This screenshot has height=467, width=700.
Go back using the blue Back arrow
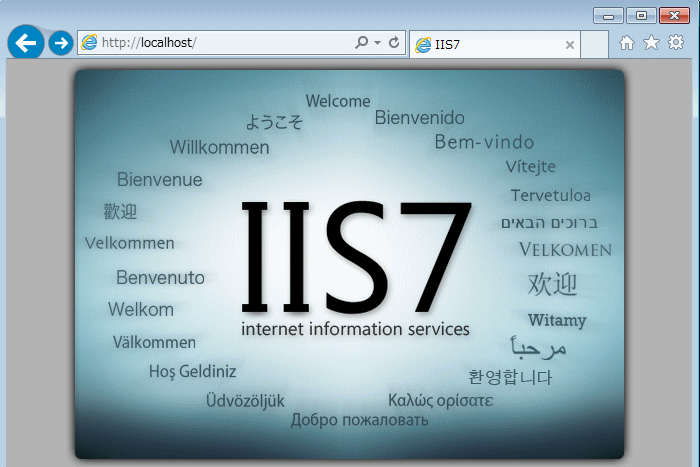(x=25, y=43)
